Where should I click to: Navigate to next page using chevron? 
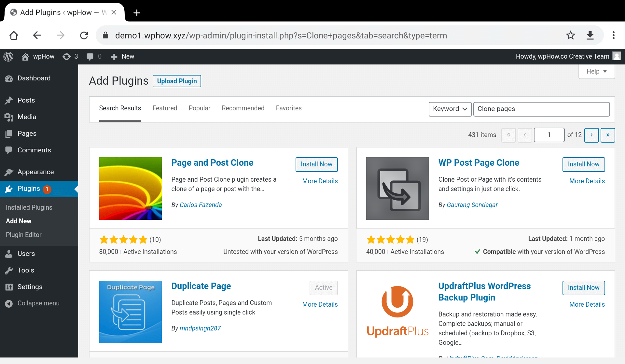click(592, 135)
